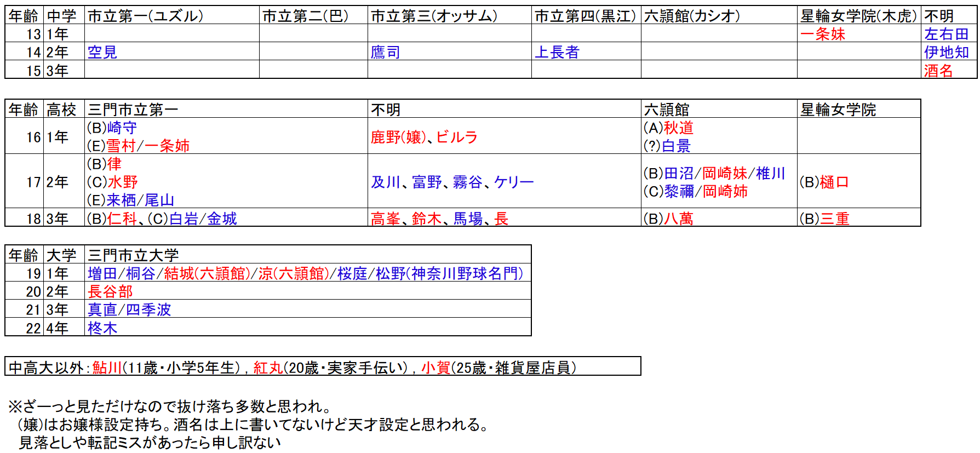Screen dimensions: 980x453
Task: Select 八萬 in the 3年 row
Action: point(679,219)
